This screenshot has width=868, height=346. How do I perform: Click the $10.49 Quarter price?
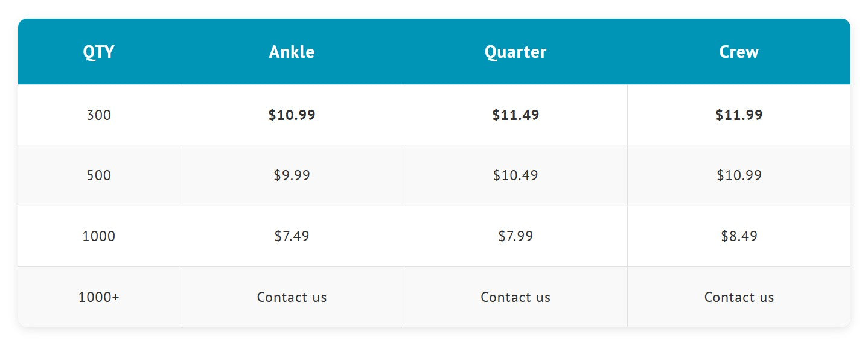(515, 175)
